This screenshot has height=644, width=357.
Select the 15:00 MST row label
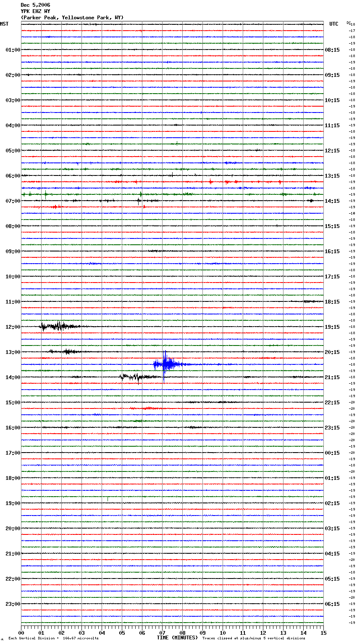[x=13, y=403]
